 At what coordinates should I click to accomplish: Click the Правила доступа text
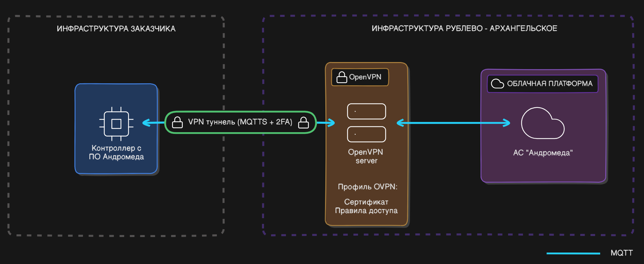tap(366, 211)
